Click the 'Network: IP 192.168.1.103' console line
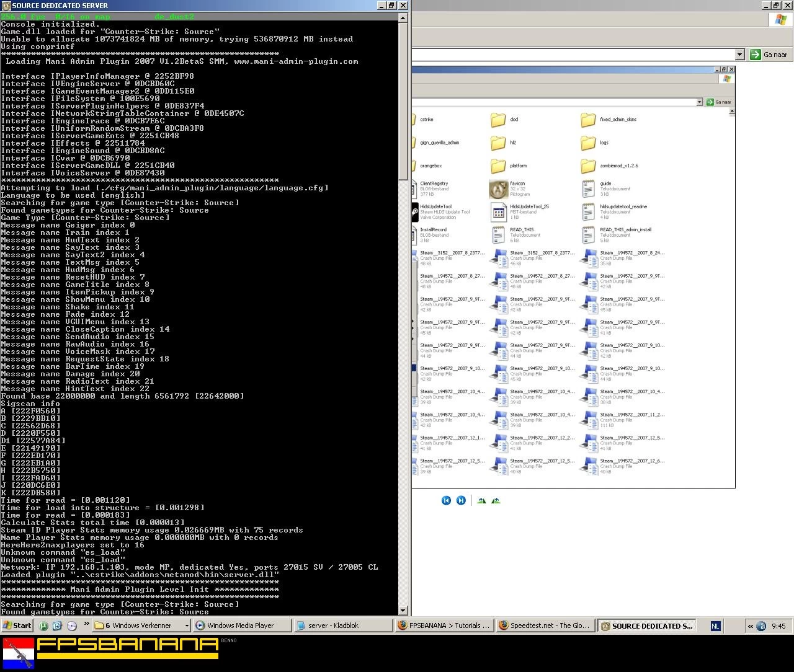794x672 pixels. click(190, 567)
